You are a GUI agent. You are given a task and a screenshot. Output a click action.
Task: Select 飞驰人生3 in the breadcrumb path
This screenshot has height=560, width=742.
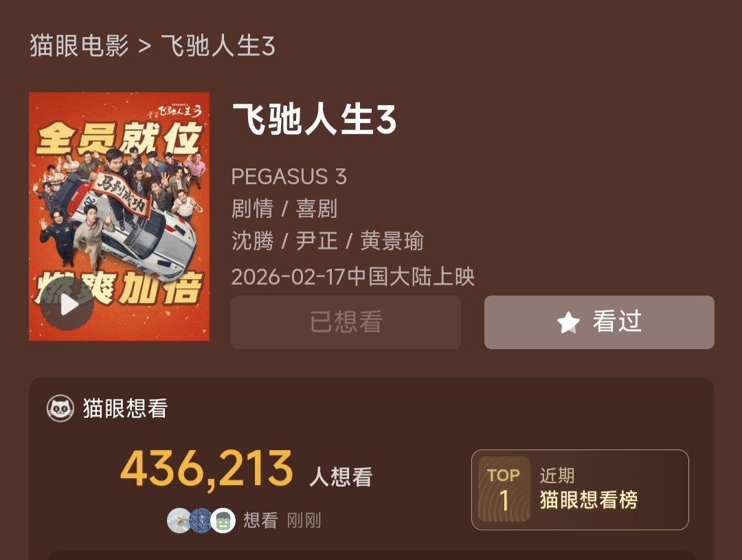(x=218, y=46)
